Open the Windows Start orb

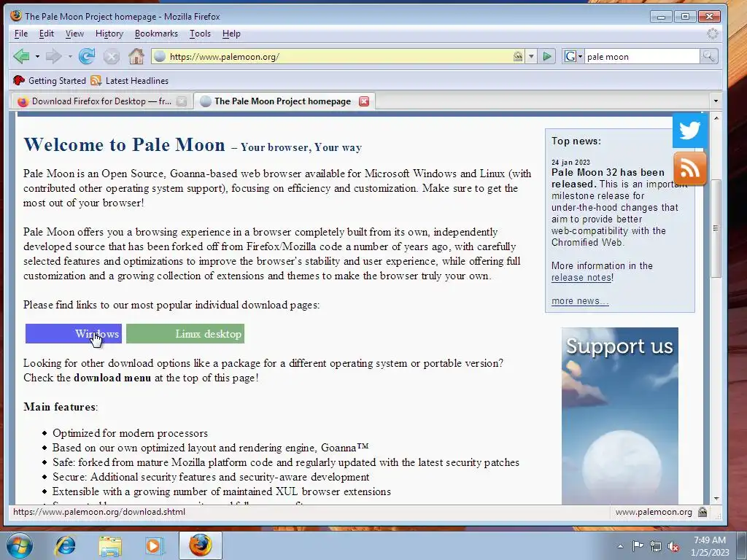tap(20, 545)
